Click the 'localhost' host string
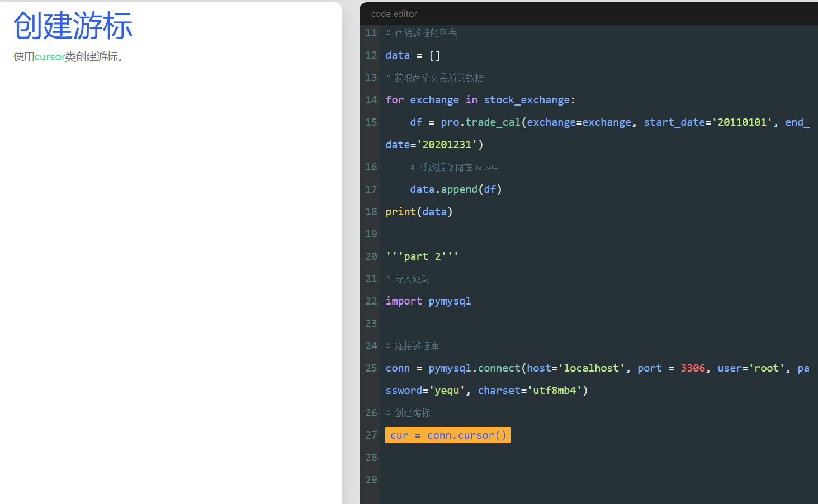Image resolution: width=818 pixels, height=504 pixels. point(592,368)
